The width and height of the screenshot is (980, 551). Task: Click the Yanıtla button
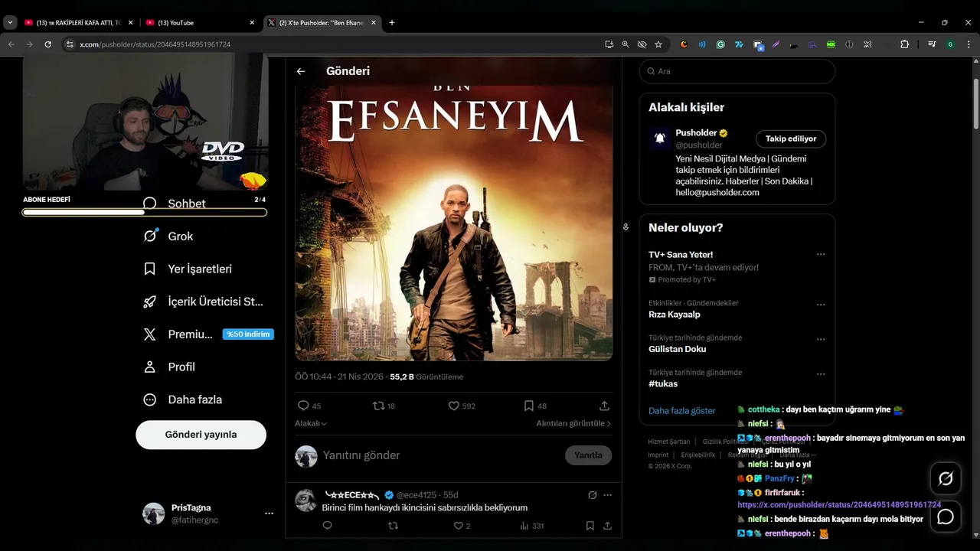(x=588, y=455)
